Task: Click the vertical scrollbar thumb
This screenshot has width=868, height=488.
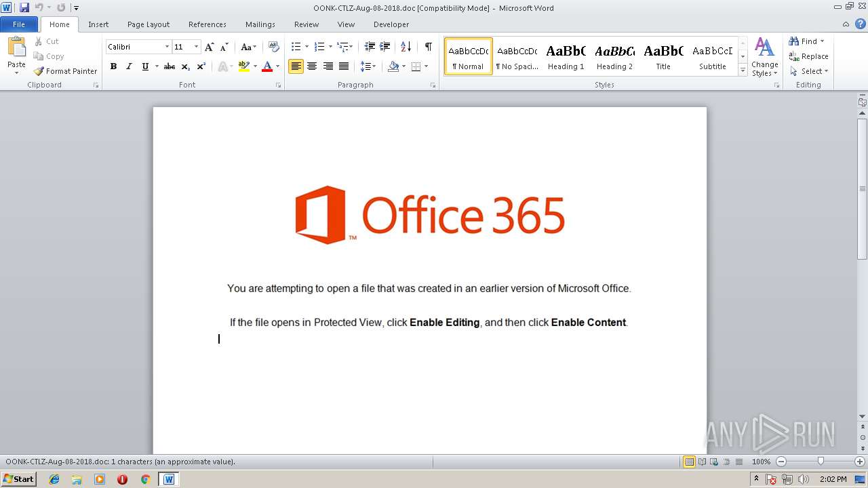Action: coord(862,188)
